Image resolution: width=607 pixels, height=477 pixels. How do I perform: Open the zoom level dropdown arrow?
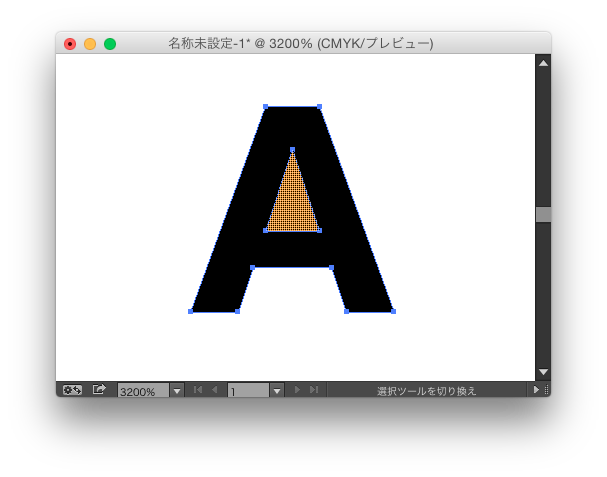(x=177, y=391)
